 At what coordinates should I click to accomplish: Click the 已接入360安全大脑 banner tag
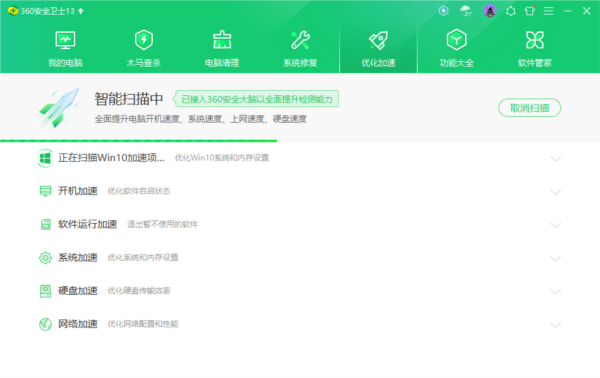pyautogui.click(x=256, y=99)
